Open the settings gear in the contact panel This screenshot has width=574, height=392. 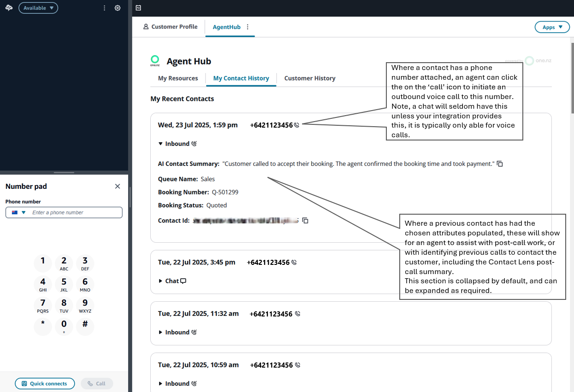point(118,8)
